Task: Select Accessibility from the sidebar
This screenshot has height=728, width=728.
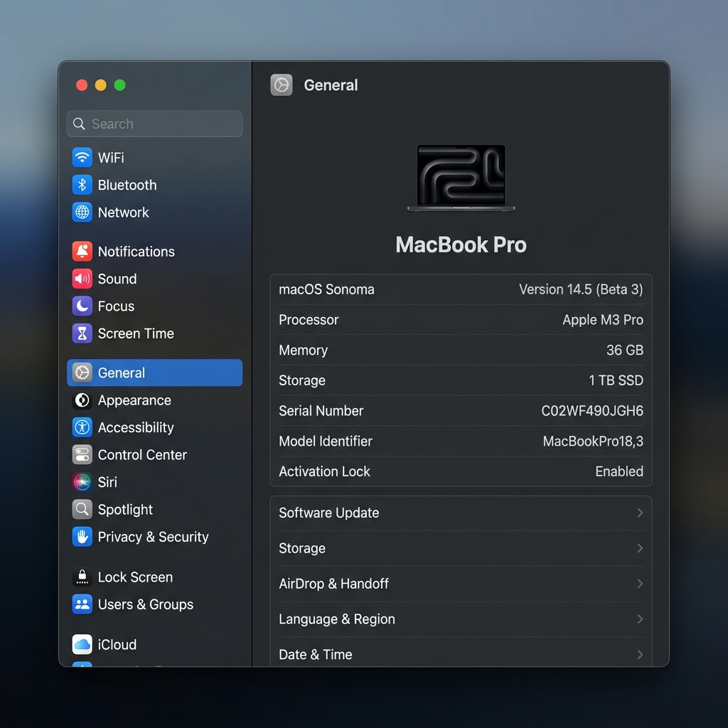Action: (x=135, y=427)
